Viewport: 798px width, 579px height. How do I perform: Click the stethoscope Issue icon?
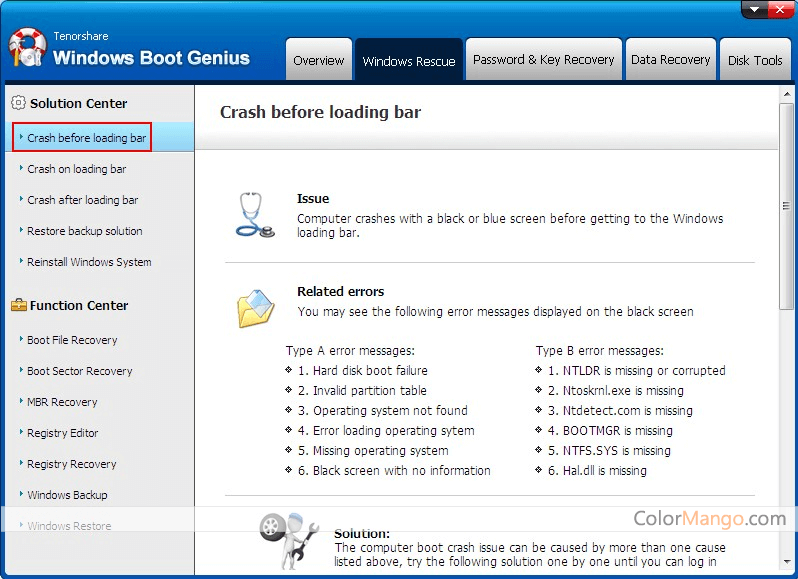(x=253, y=215)
